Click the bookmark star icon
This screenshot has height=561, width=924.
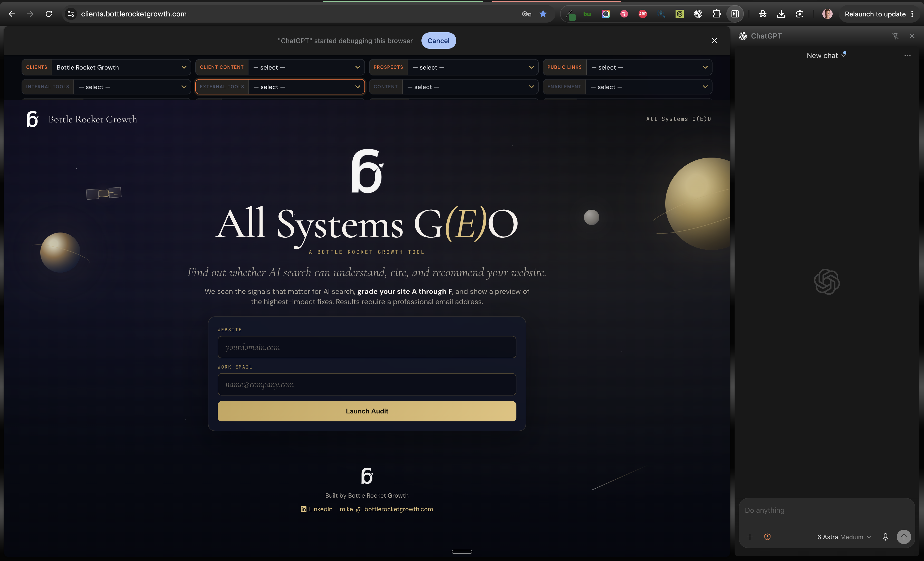[543, 14]
